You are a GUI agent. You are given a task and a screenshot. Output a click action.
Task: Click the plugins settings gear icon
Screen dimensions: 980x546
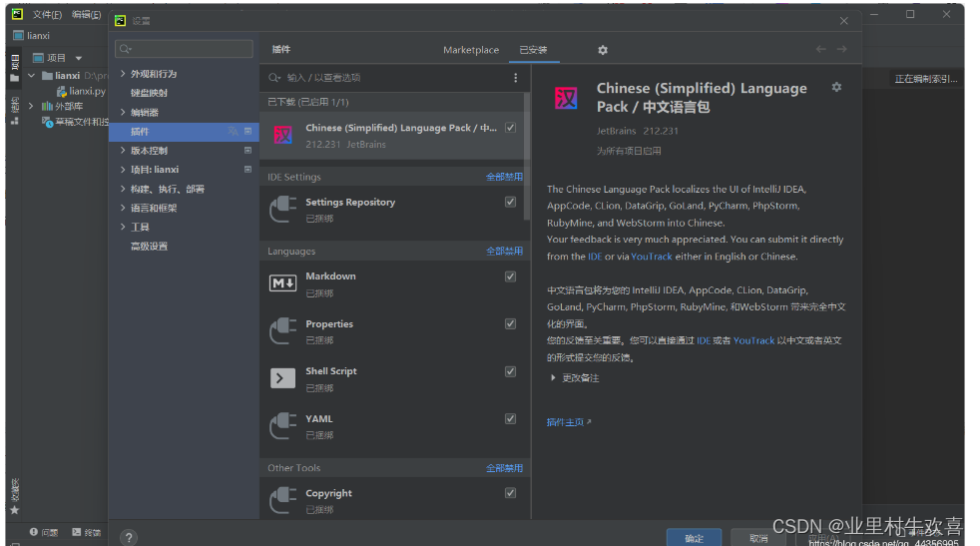click(x=603, y=50)
